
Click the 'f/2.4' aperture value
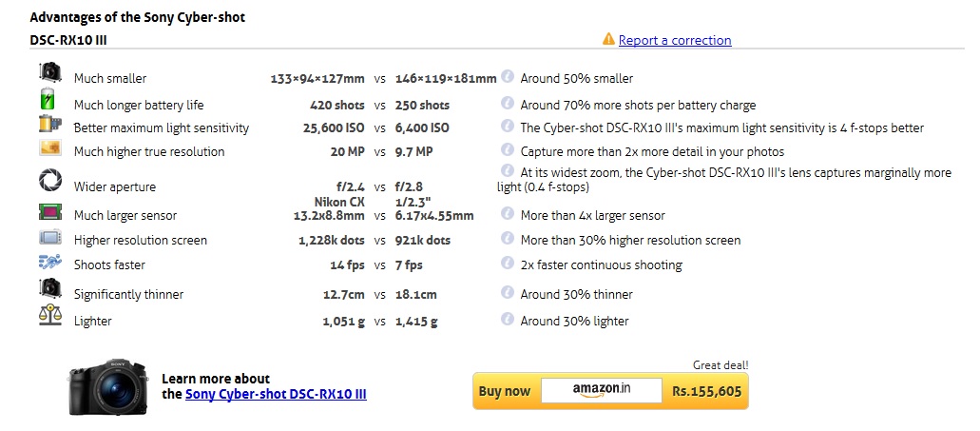(350, 187)
